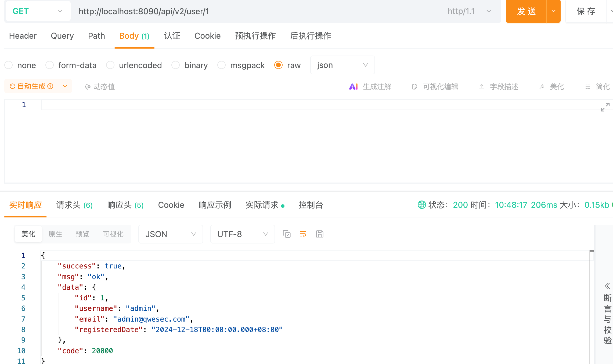Open the http/1.1 protocol dropdown
Screen dimensions: 613x364
click(469, 11)
